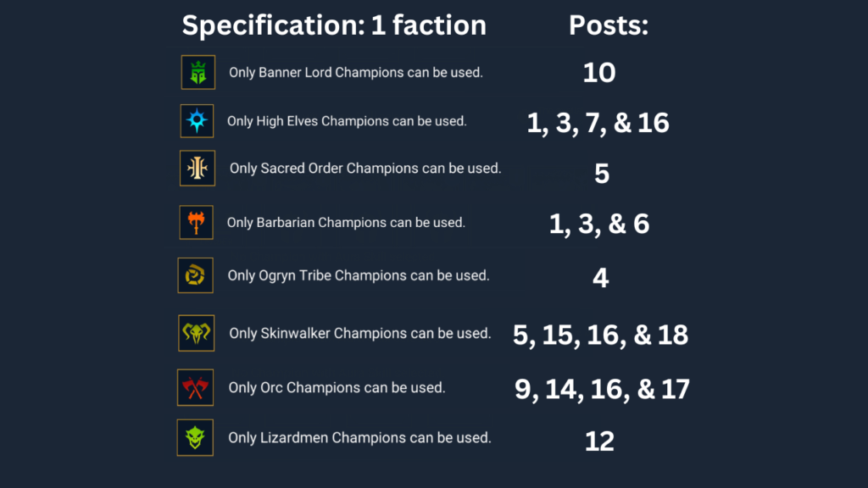
Task: Click the posts '1, 3, 7, & 16' entry
Action: [x=598, y=123]
